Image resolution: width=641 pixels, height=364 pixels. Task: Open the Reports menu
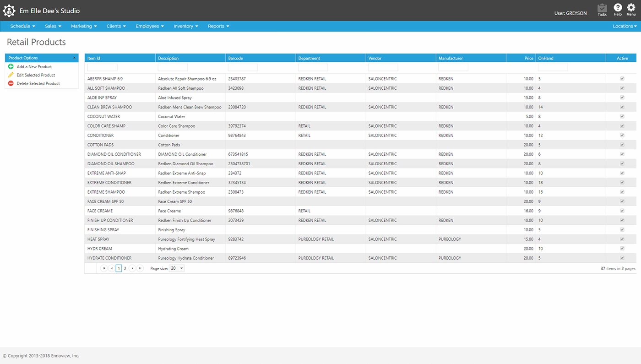pos(218,26)
